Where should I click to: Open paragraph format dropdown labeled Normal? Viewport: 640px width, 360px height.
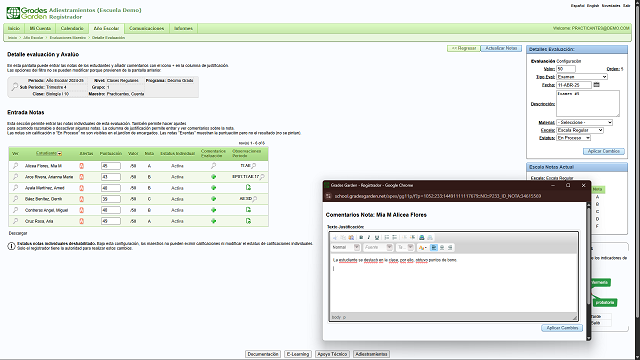pos(346,247)
